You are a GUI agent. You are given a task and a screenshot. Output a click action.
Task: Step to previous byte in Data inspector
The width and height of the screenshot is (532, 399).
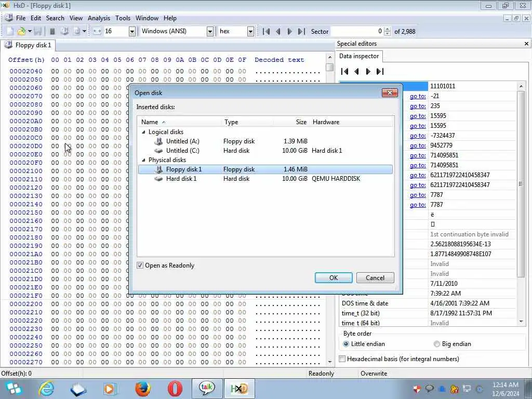pyautogui.click(x=356, y=71)
